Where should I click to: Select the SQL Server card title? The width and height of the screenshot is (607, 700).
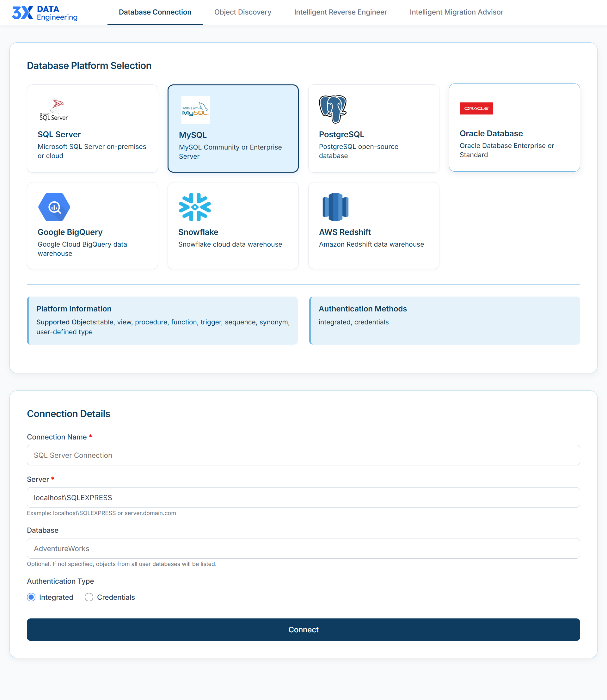(59, 134)
